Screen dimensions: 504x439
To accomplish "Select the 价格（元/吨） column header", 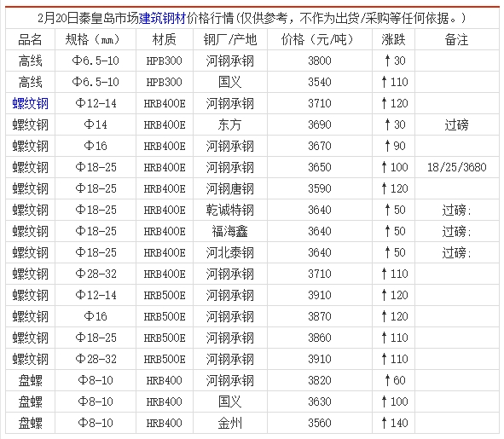I will tap(320, 39).
